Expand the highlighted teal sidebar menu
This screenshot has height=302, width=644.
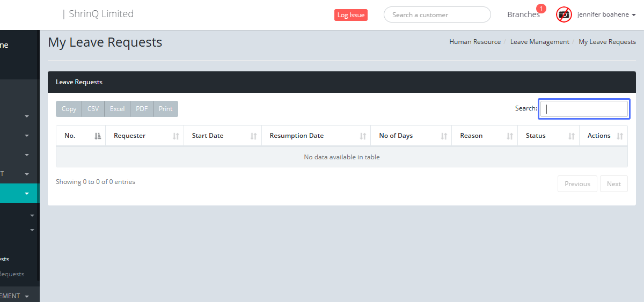(x=26, y=193)
